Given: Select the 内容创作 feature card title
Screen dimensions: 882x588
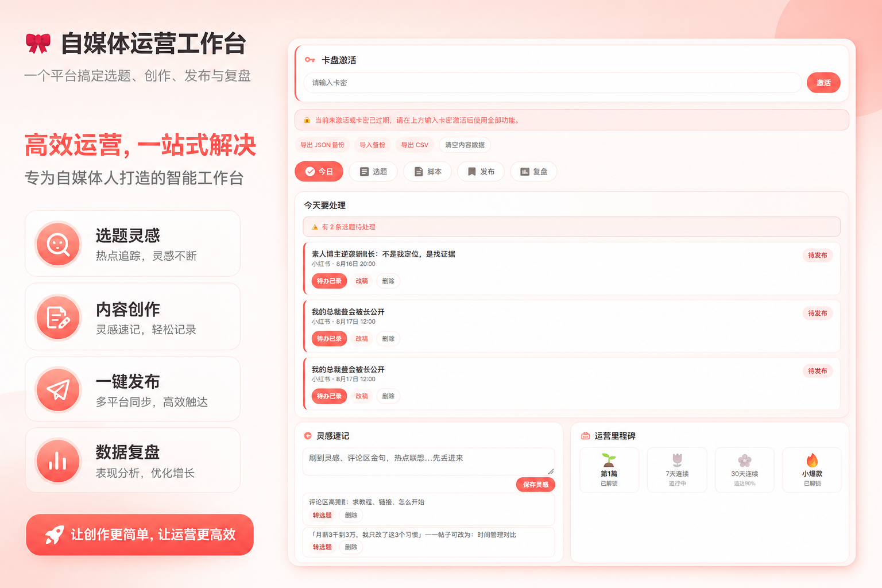Looking at the screenshot, I should (127, 310).
